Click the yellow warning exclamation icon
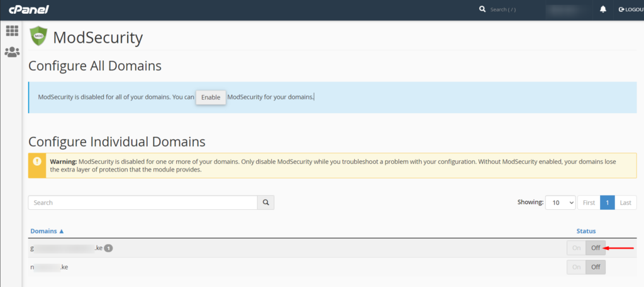 point(37,161)
